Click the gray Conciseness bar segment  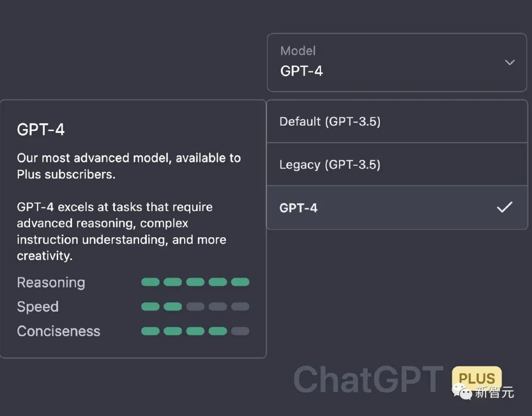[x=240, y=331]
